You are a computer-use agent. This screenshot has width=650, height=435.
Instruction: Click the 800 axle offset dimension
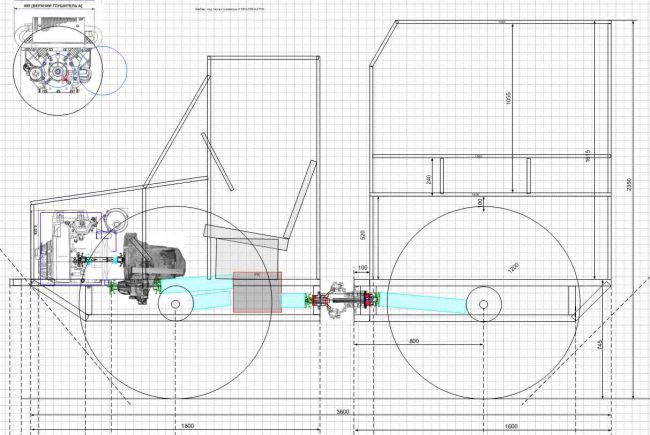[x=414, y=341]
